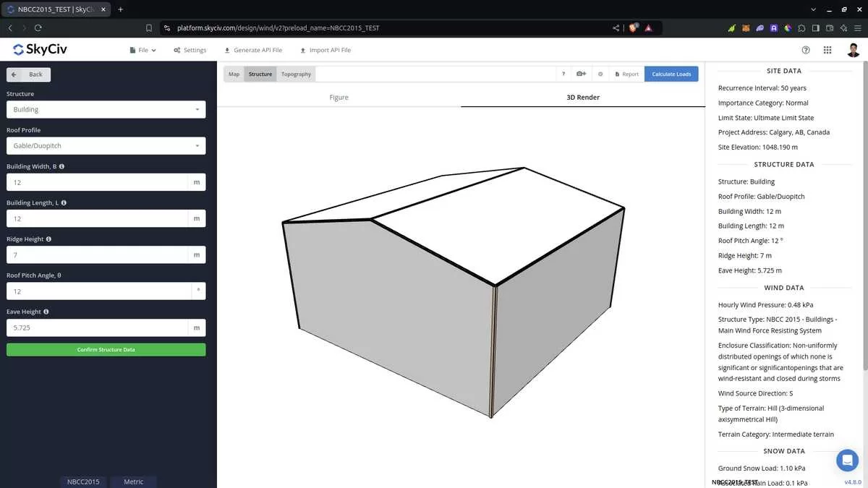Click the info icon beside Building Width
Screen dimensions: 868x488
coord(61,166)
